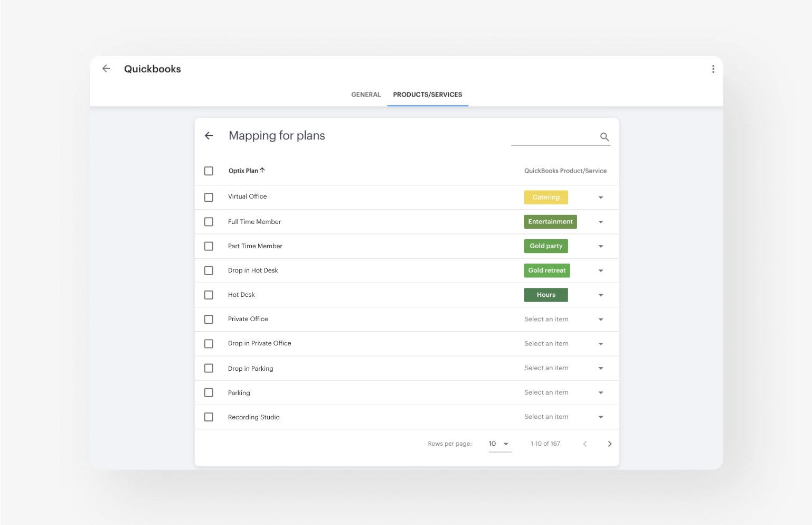This screenshot has width=812, height=525.
Task: Sort by the Optix Plan arrow
Action: 262,170
